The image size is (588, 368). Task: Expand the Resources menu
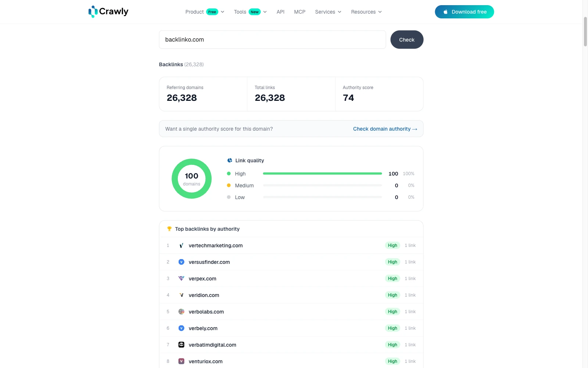point(366,12)
